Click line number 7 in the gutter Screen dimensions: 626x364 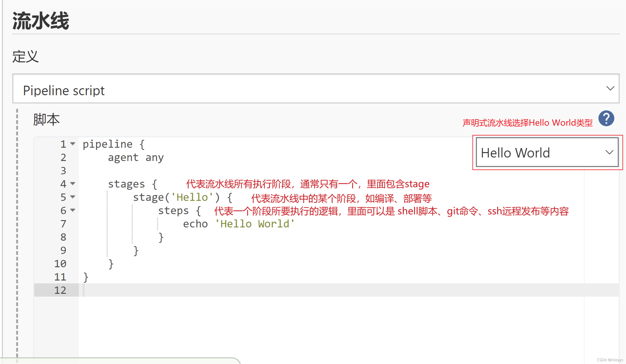pyautogui.click(x=63, y=224)
